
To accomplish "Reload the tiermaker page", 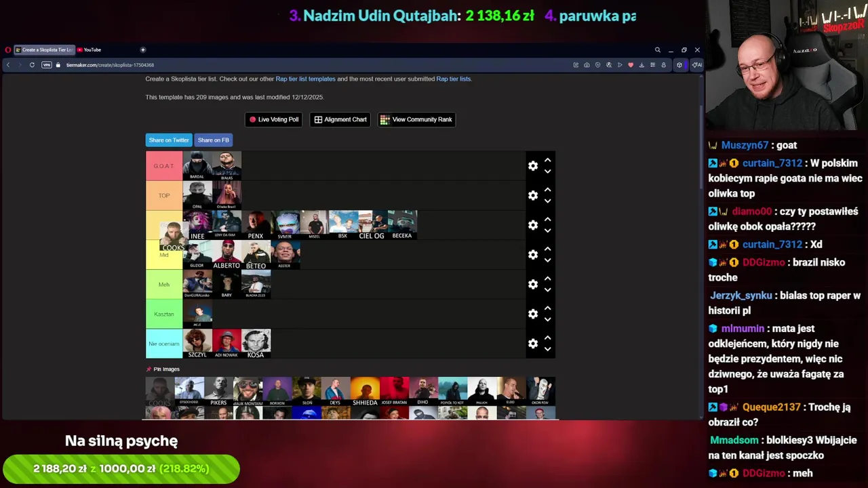I will (32, 65).
